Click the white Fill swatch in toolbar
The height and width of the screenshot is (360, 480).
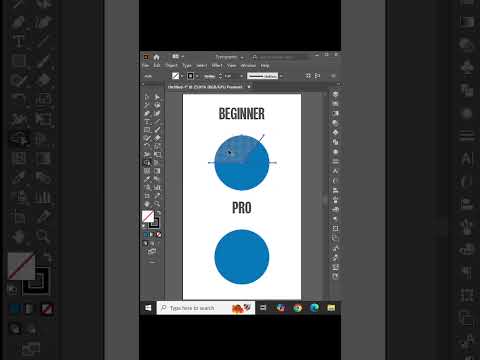[148, 216]
